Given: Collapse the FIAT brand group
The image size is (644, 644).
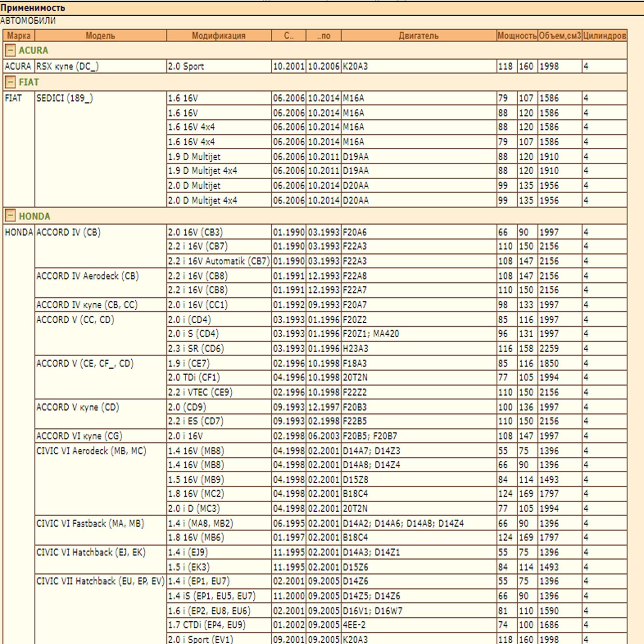Looking at the screenshot, I should point(10,82).
